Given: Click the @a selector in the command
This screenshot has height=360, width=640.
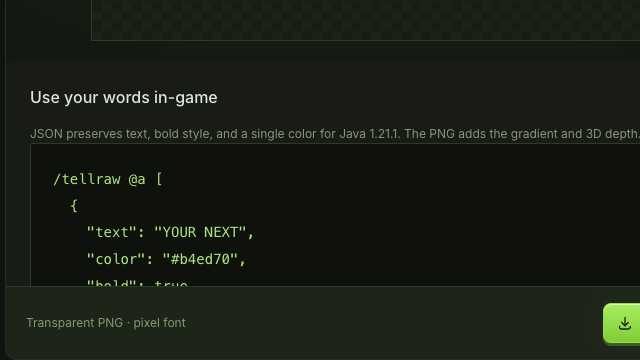Looking at the screenshot, I should click(x=137, y=179).
